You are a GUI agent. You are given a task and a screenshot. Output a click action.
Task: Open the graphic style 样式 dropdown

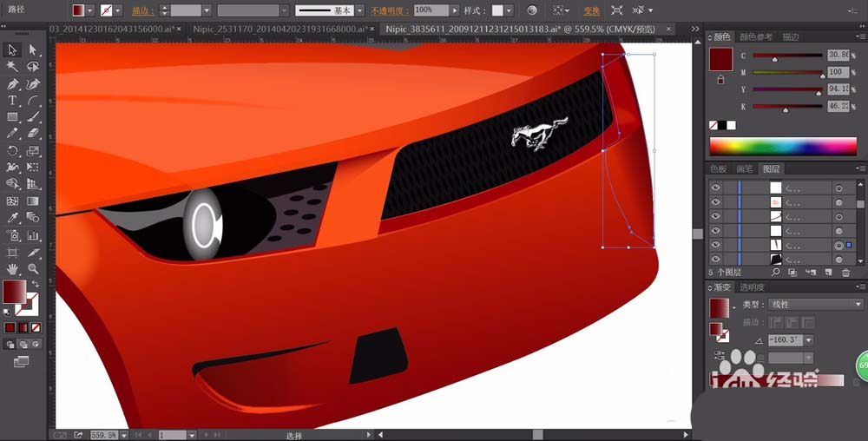509,10
